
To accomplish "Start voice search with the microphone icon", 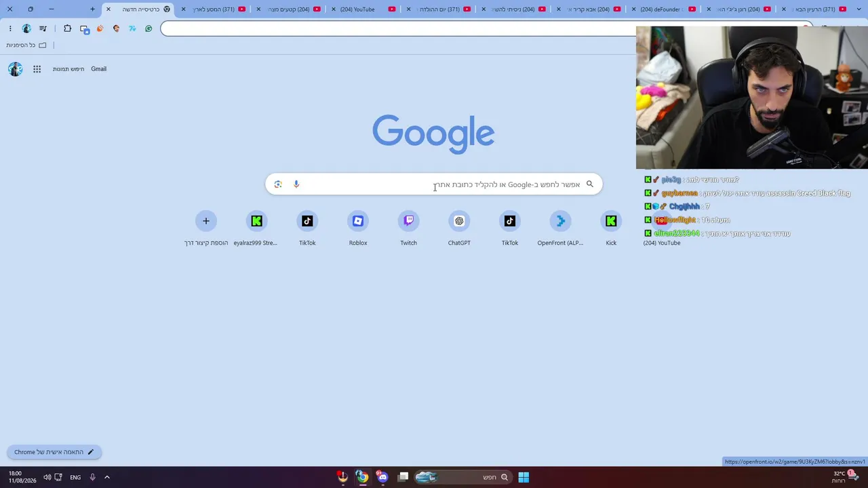I will pyautogui.click(x=296, y=184).
